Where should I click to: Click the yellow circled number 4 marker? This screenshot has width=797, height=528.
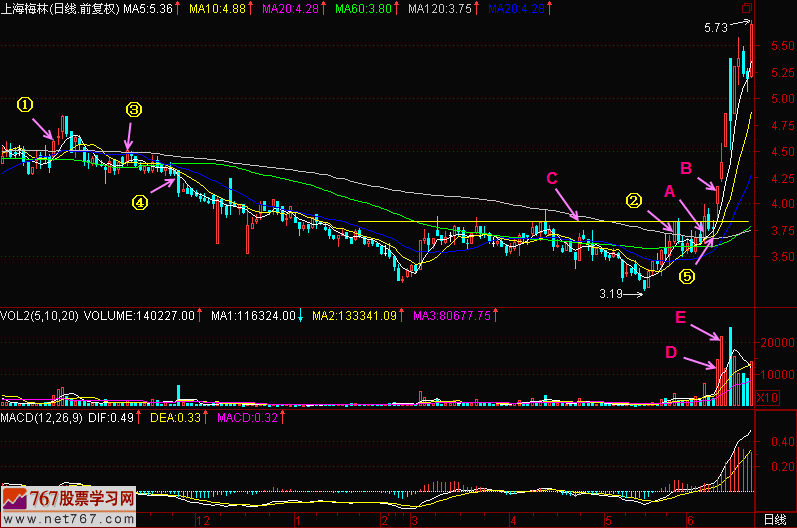(x=139, y=202)
